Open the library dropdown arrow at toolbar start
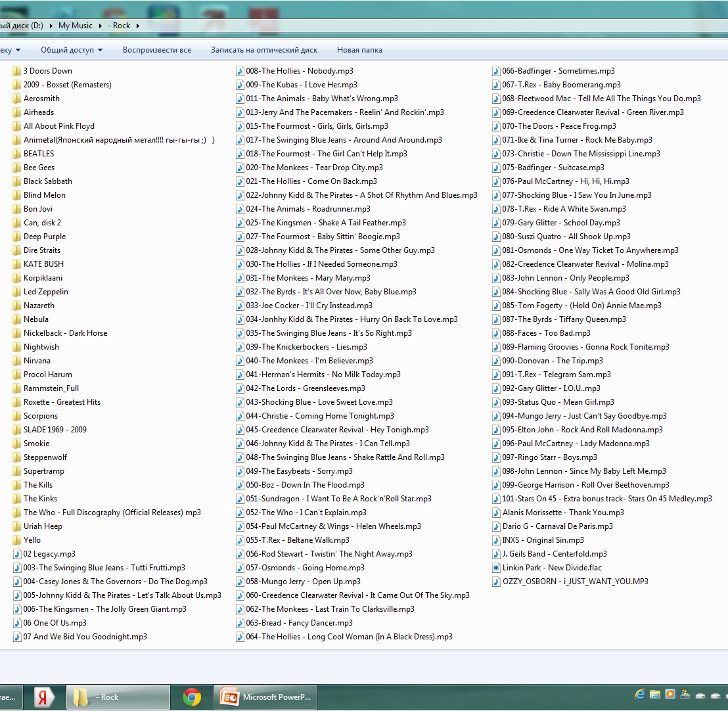728x711 pixels. 18,50
